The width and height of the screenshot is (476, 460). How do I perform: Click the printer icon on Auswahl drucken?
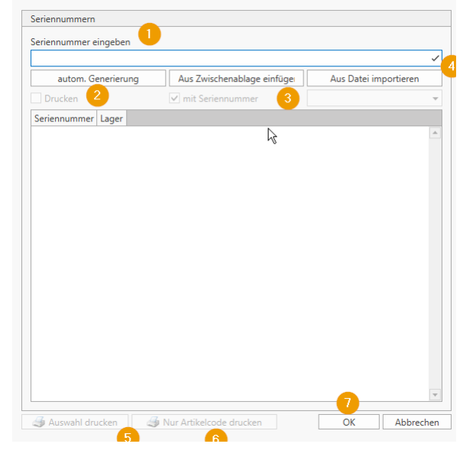pyautogui.click(x=37, y=422)
